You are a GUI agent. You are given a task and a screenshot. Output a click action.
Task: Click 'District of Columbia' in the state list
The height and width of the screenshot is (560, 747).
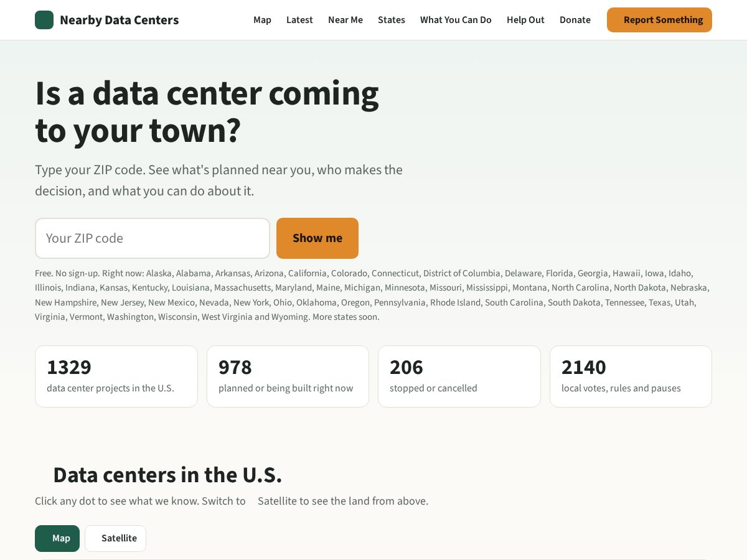[x=462, y=273]
